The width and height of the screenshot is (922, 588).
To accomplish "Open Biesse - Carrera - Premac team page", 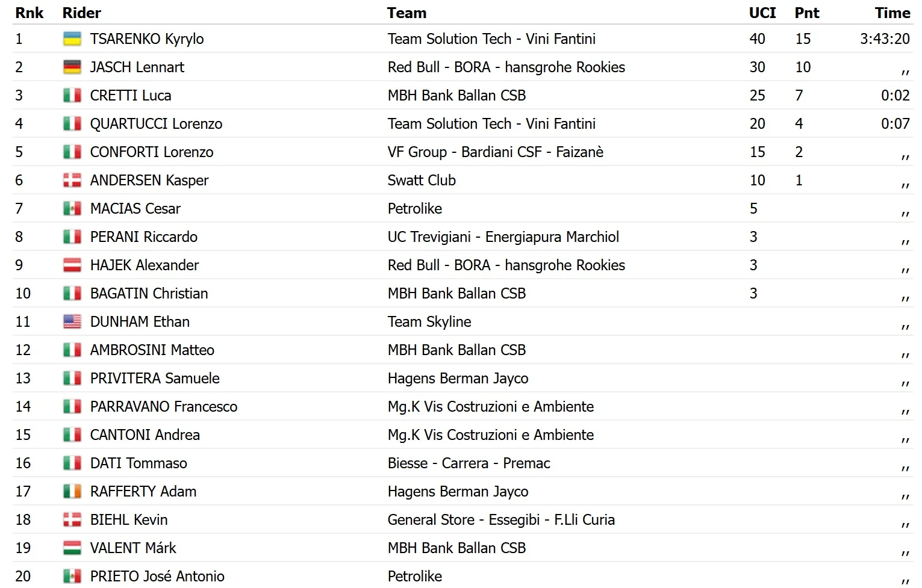I will 469,463.
